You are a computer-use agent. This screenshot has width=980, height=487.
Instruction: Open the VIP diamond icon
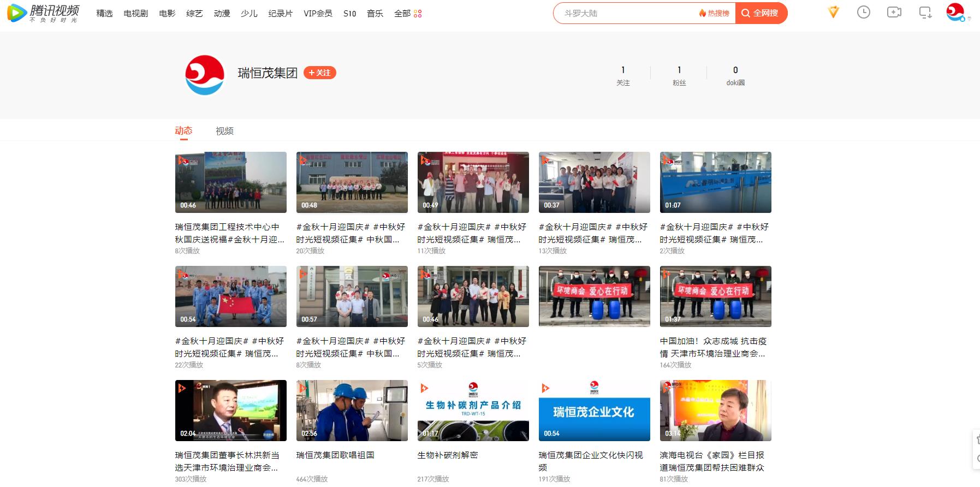833,12
